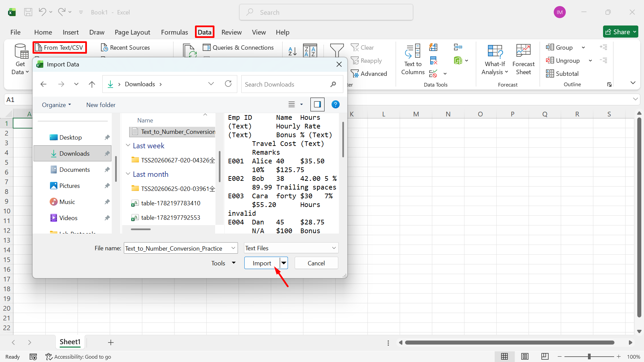Click the Redo arrow icon
The image size is (644, 362).
coord(61,12)
